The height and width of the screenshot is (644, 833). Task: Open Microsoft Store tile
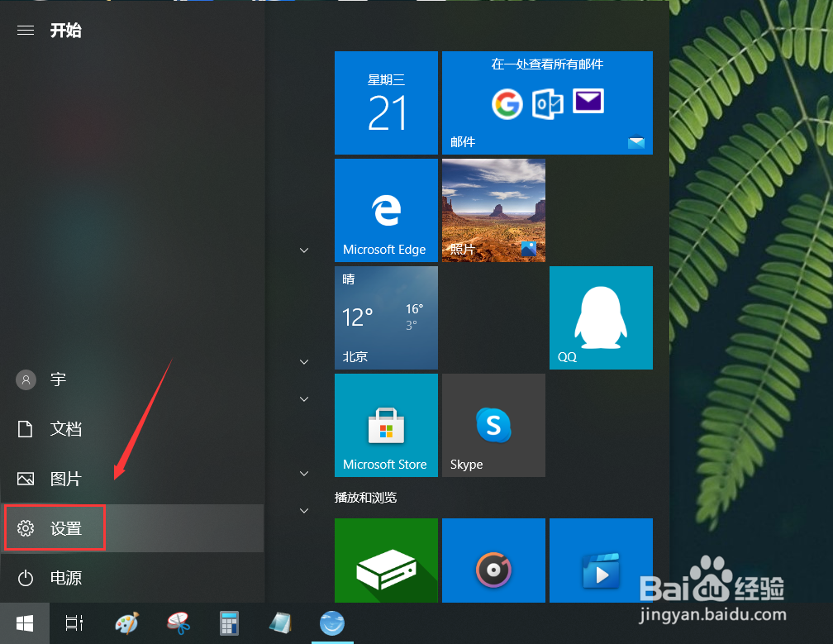point(386,425)
